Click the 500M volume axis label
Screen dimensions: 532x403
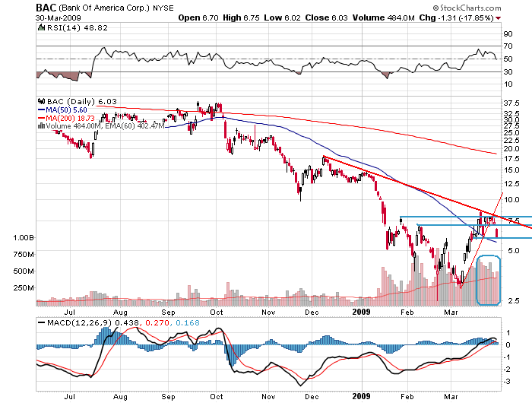click(x=24, y=271)
